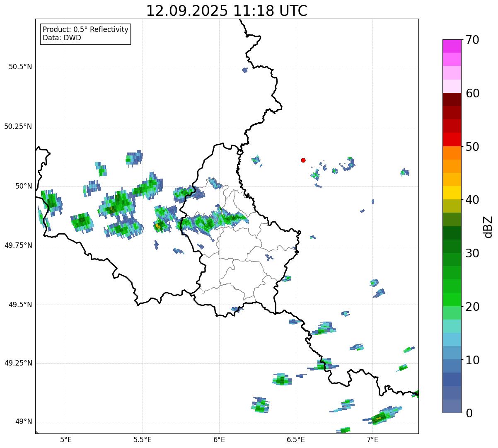This screenshot has width=498, height=448.
Task: Click the 49.75°N latitude label
Action: (x=18, y=245)
